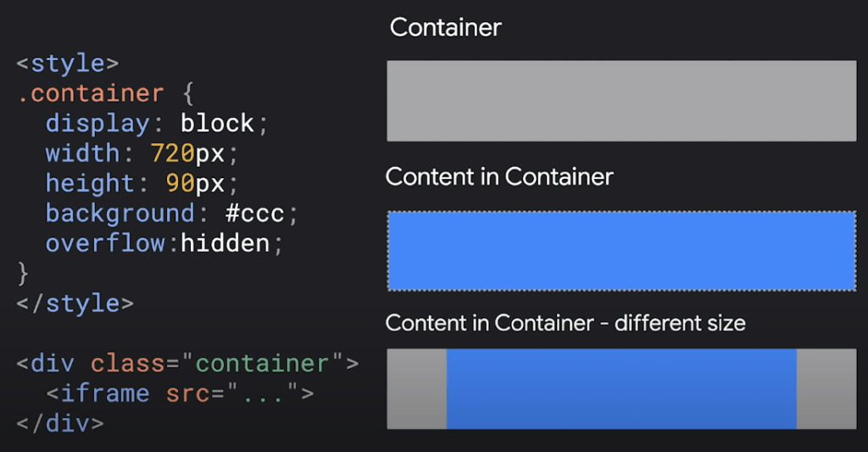Click the blue box in the different-size container
This screenshot has height=452, width=868.
pyautogui.click(x=621, y=389)
